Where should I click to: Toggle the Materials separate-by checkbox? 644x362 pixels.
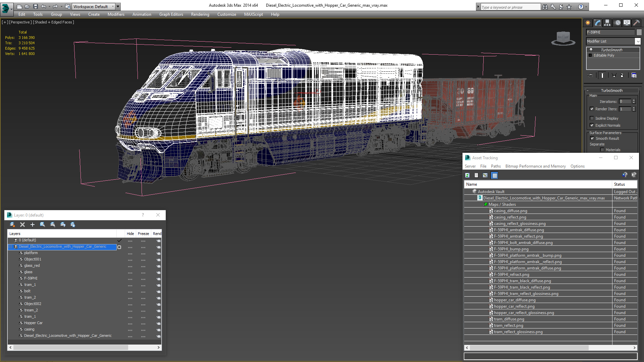[x=602, y=150]
